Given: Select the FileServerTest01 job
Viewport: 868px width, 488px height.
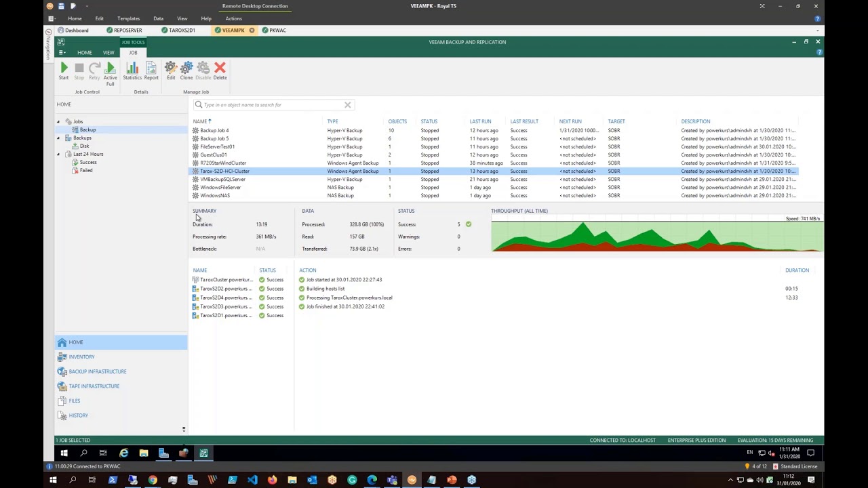Looking at the screenshot, I should 494,146.
